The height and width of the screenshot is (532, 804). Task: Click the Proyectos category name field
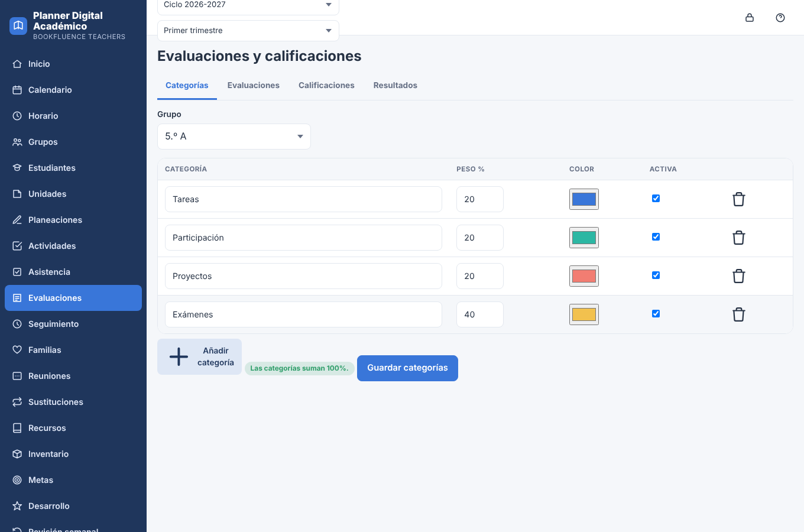303,276
